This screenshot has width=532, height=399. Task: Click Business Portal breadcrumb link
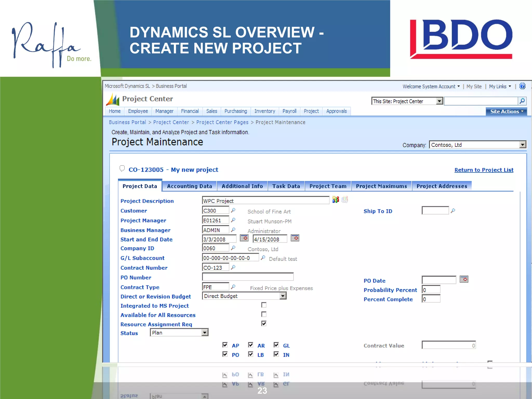coord(127,122)
